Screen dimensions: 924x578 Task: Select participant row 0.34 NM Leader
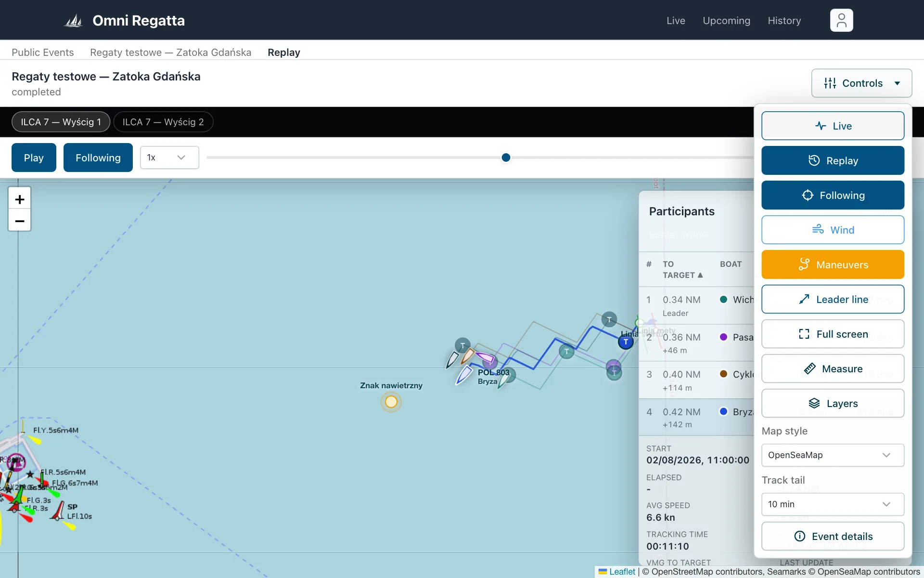coord(696,305)
